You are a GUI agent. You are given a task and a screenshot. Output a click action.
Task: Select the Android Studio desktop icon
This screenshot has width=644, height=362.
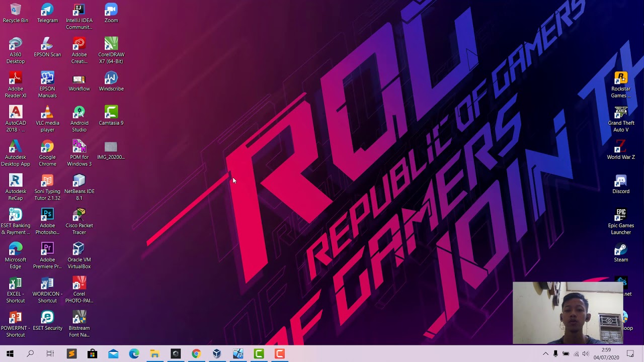[79, 119]
